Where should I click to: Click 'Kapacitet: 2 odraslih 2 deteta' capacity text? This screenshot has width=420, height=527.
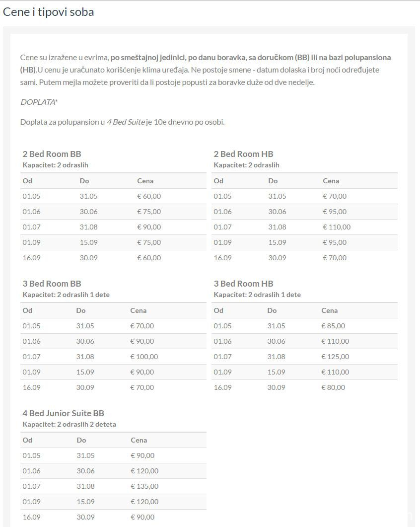[x=70, y=424]
